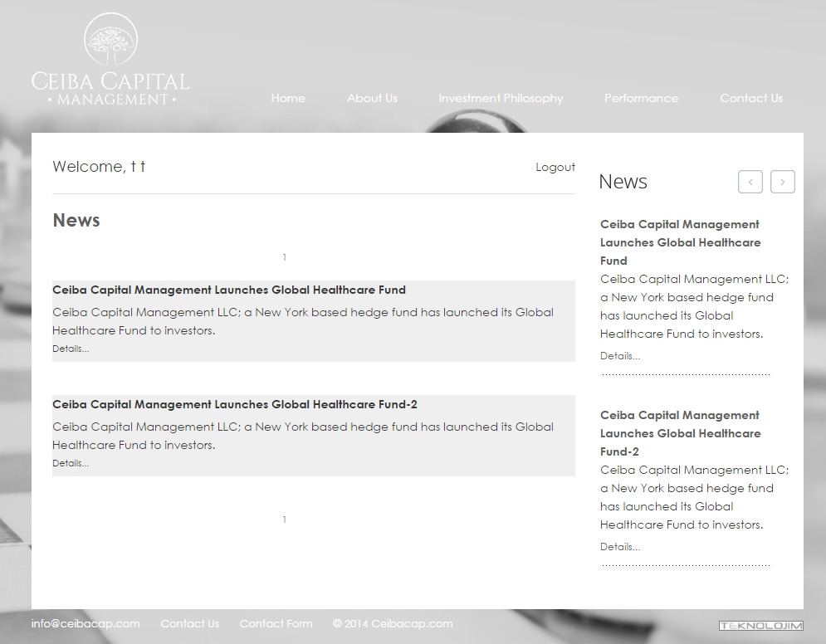Click Details under first sidebar news item
Image resolution: width=826 pixels, height=644 pixels.
620,356
